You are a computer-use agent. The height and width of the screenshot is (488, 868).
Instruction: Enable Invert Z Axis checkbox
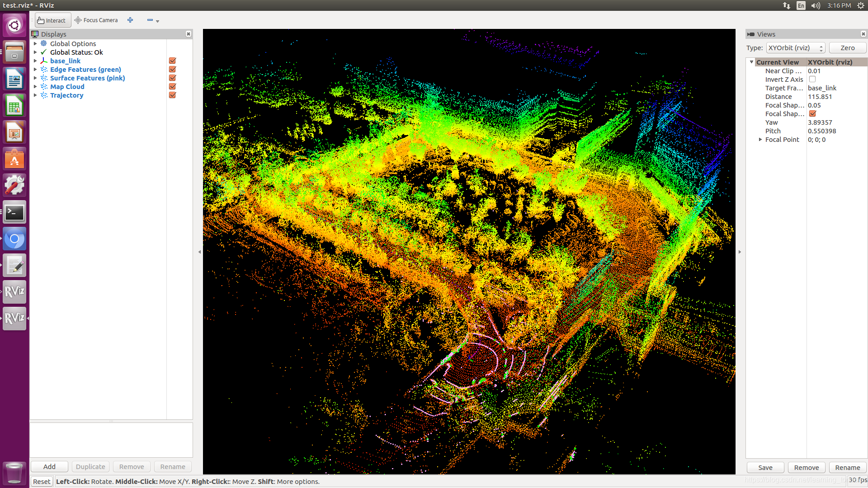[812, 80]
